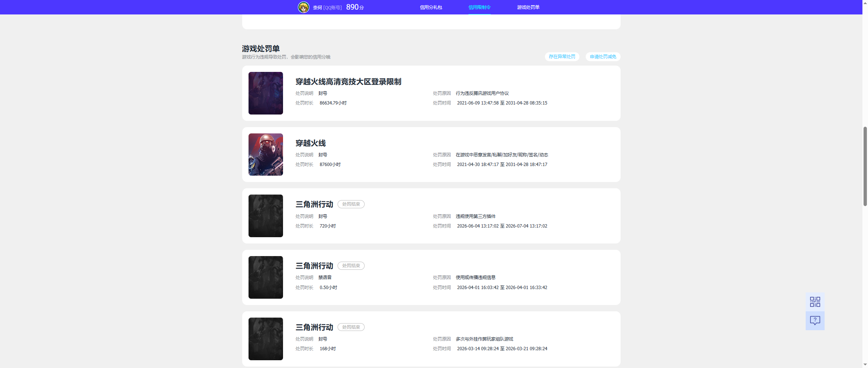The height and width of the screenshot is (368, 868).
Task: Open 三角洲行动 thumbnail for 720小时 ban
Action: click(266, 216)
